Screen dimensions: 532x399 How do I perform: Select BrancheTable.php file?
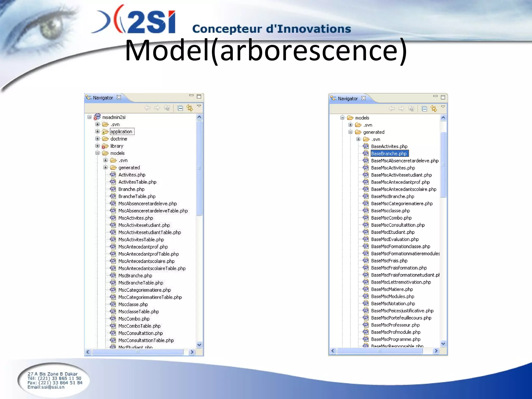coord(137,196)
